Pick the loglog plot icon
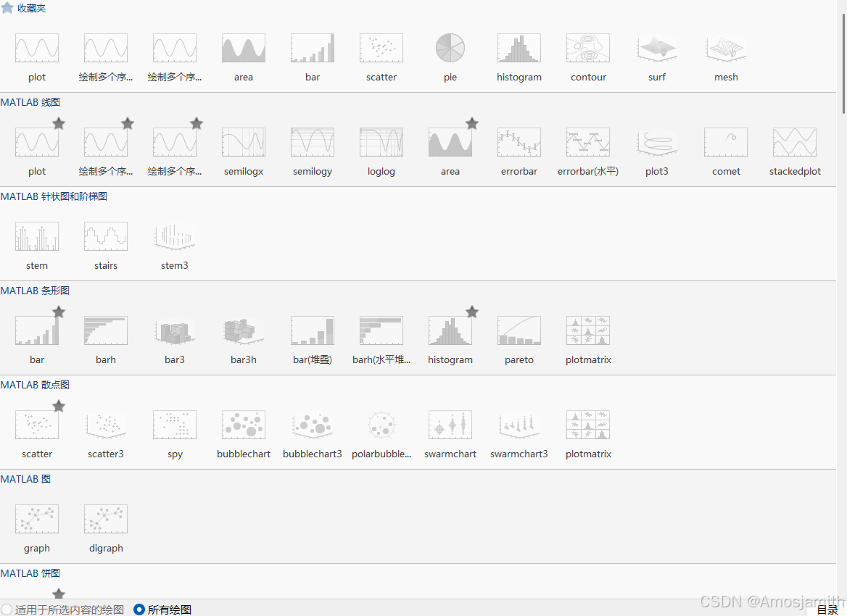847x616 pixels. point(381,143)
